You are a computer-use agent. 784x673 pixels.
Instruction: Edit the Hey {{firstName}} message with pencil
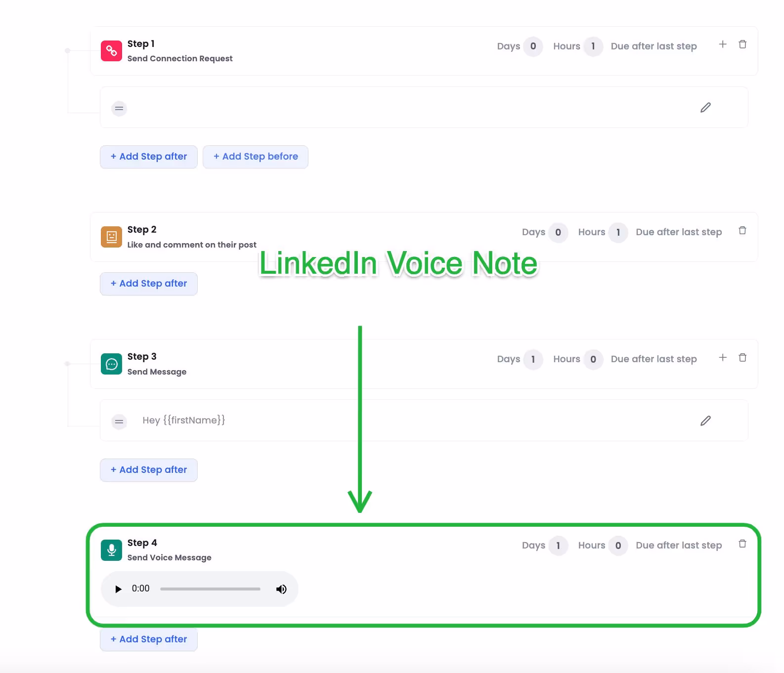(x=705, y=421)
